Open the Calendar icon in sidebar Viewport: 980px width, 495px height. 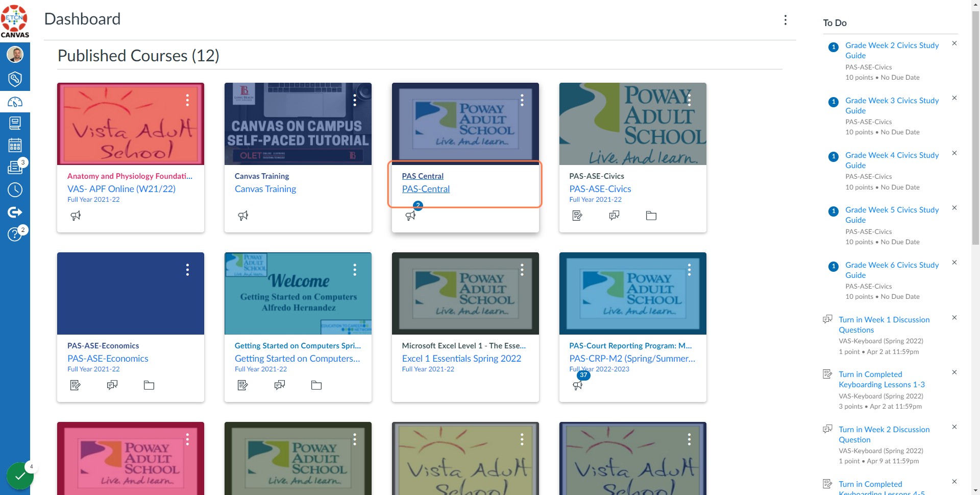click(x=15, y=145)
